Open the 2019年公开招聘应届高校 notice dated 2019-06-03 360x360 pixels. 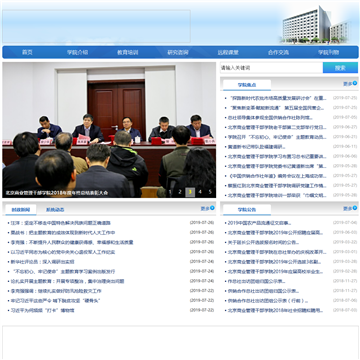[x=275, y=233]
